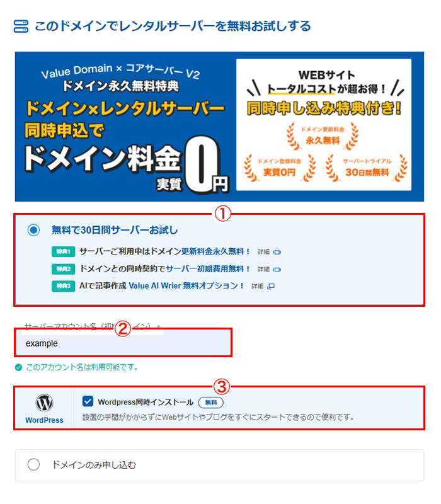This screenshot has width=441, height=504.
Task: Click the 詳細 link for 特典1
Action: (x=263, y=253)
